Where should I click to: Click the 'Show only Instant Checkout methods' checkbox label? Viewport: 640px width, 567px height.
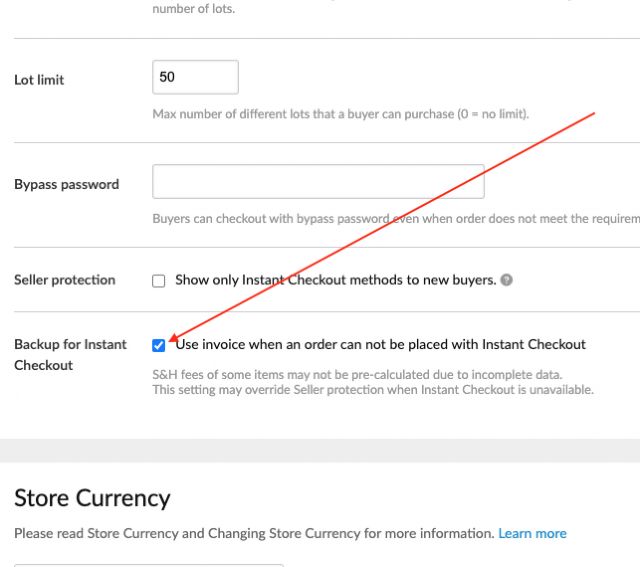point(335,280)
